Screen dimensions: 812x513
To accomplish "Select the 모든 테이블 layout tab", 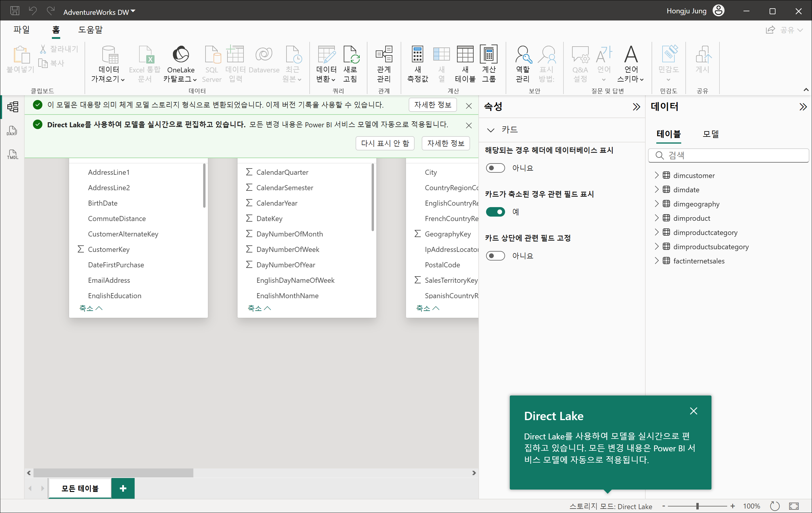I will (80, 488).
